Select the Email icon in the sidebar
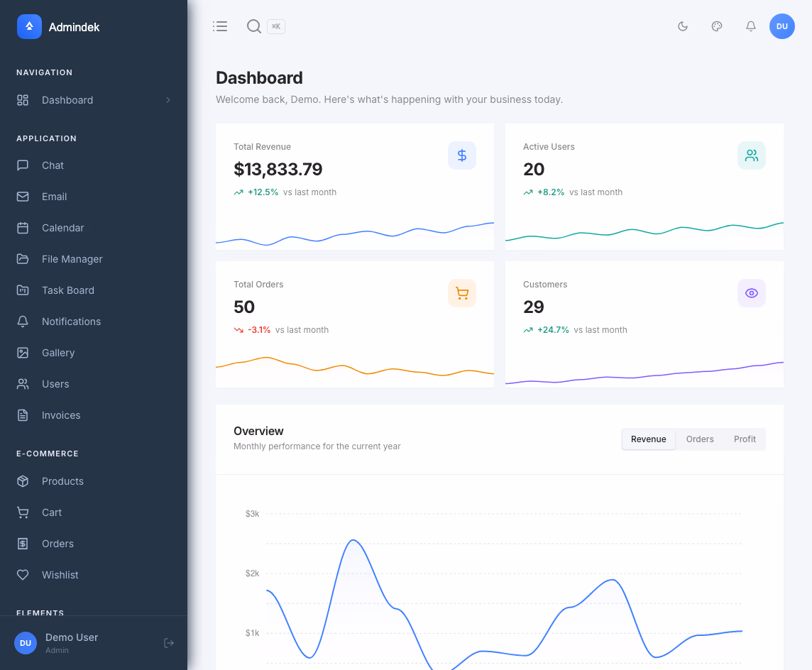This screenshot has width=812, height=670. coord(22,197)
